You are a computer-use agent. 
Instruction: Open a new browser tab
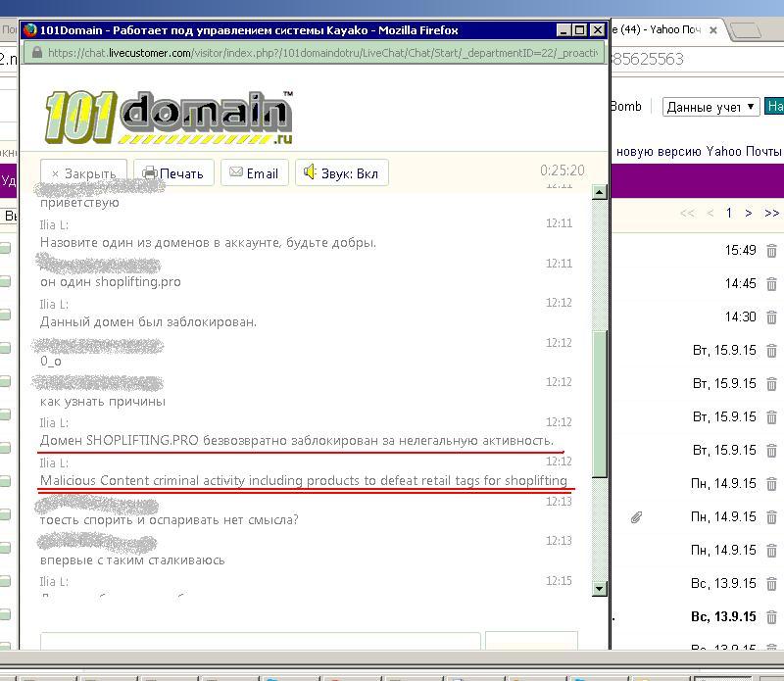click(x=749, y=30)
